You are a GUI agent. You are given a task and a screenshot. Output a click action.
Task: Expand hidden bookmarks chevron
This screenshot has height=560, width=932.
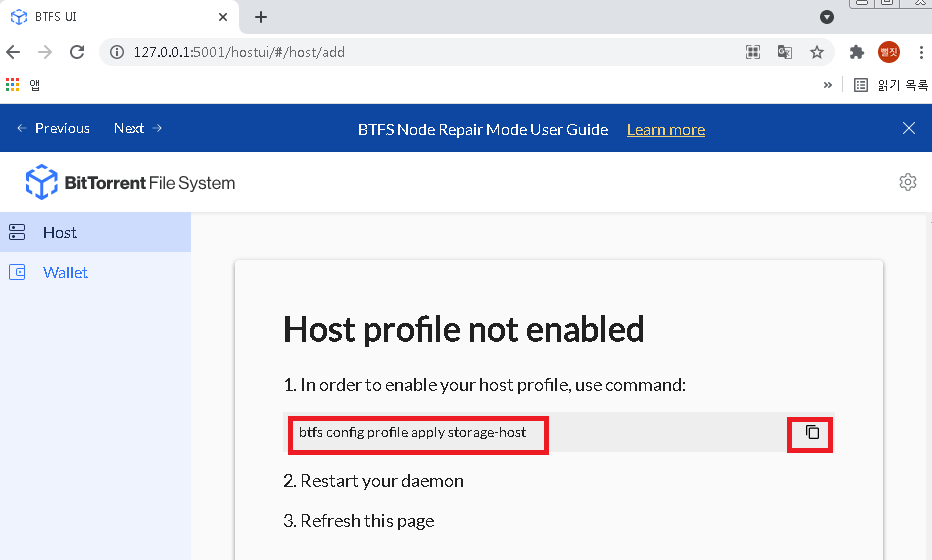click(x=827, y=85)
